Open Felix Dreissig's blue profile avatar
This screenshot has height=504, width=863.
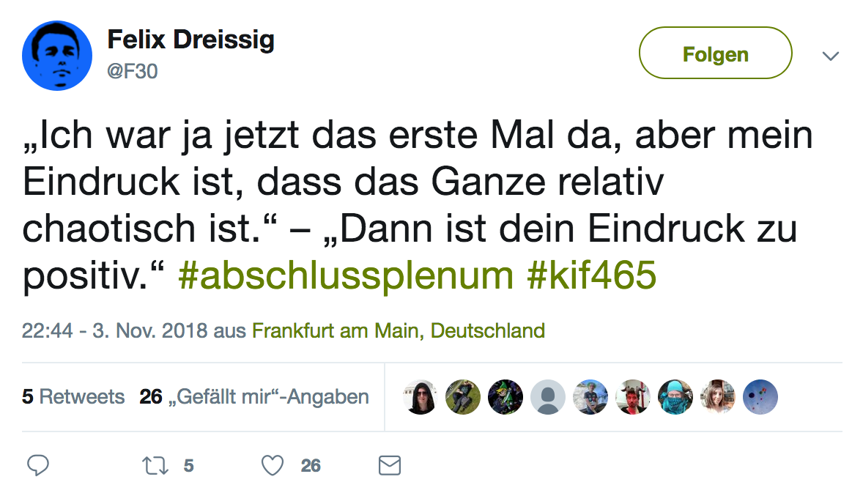(56, 56)
